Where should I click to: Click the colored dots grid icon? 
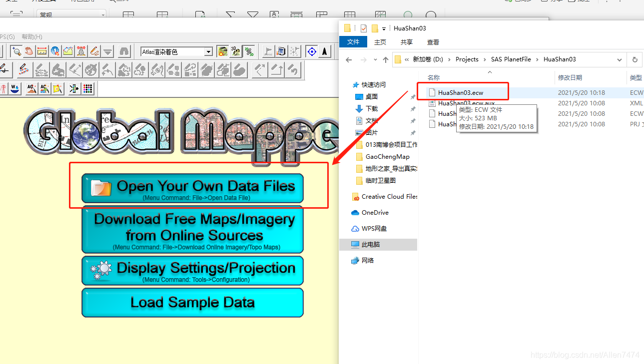(x=88, y=89)
